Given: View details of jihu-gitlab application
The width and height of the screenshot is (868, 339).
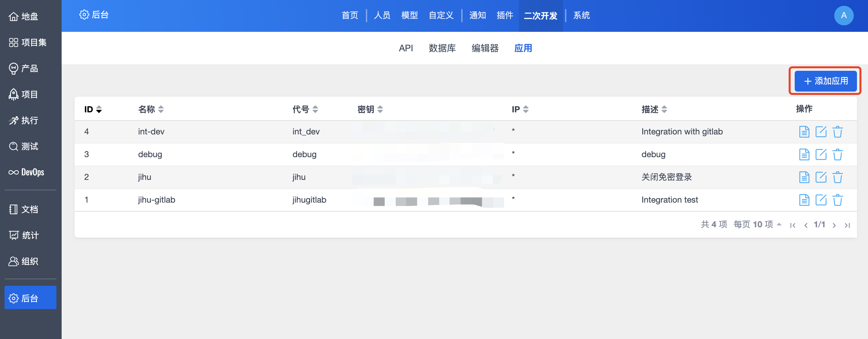Looking at the screenshot, I should (x=804, y=200).
